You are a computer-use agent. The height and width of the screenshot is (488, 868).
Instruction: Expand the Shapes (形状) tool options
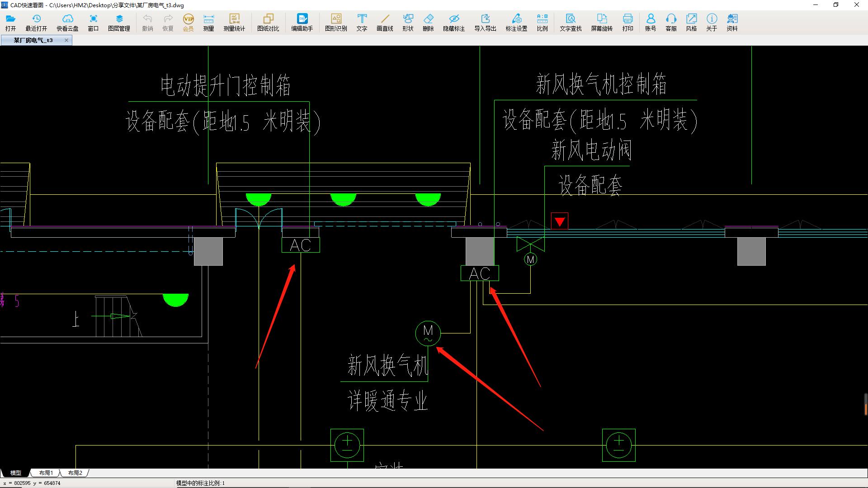(x=408, y=22)
